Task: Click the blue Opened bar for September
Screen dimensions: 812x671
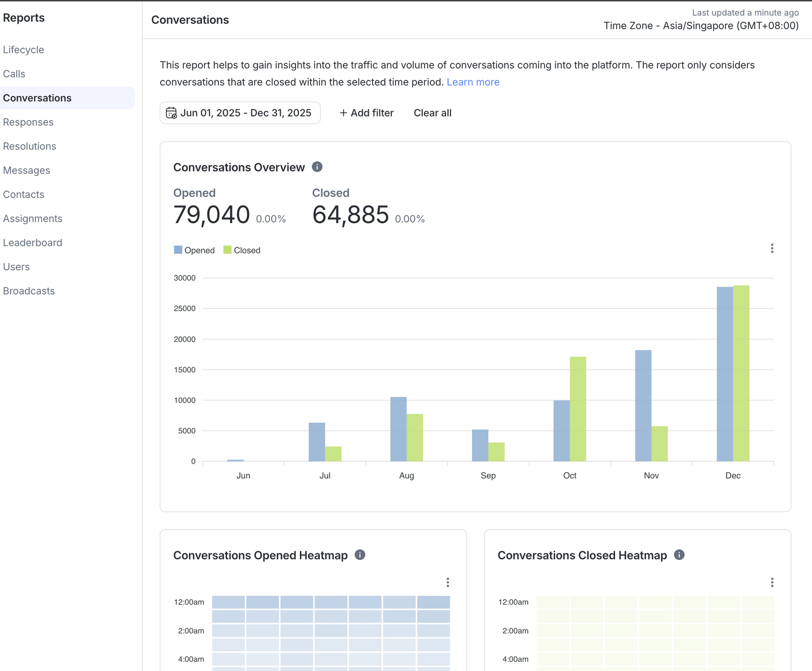Action: tap(480, 445)
